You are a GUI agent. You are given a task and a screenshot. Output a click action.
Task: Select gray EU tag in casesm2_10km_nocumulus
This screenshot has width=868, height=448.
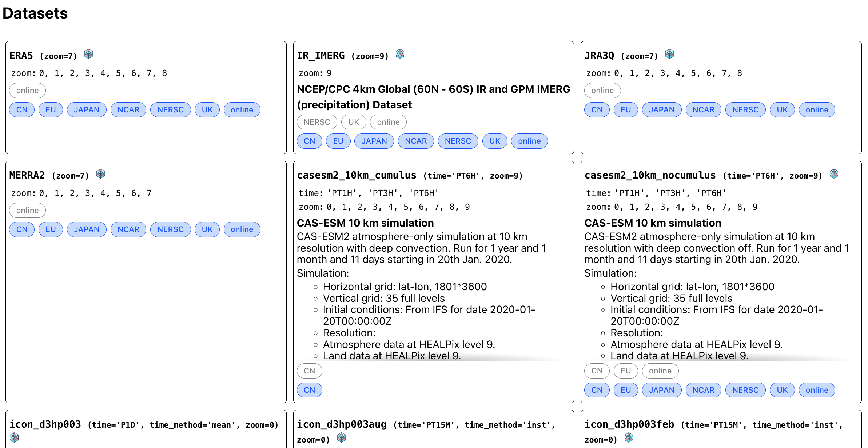pos(625,371)
